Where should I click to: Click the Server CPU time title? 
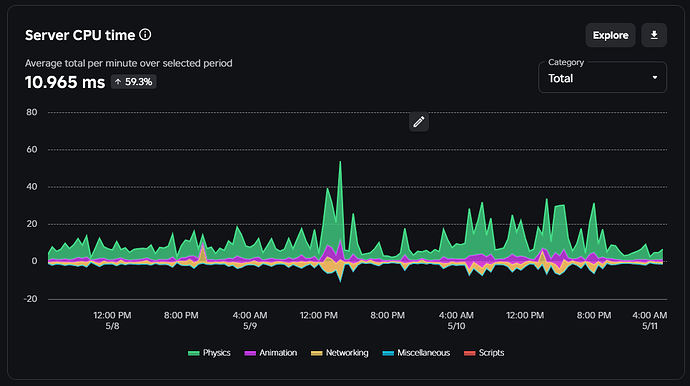[80, 35]
